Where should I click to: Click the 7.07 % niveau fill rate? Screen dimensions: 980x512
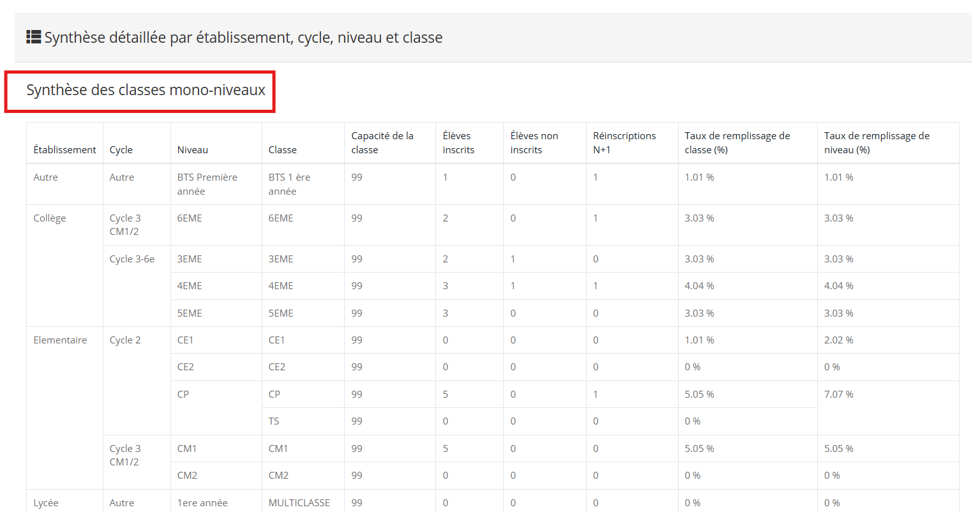838,395
